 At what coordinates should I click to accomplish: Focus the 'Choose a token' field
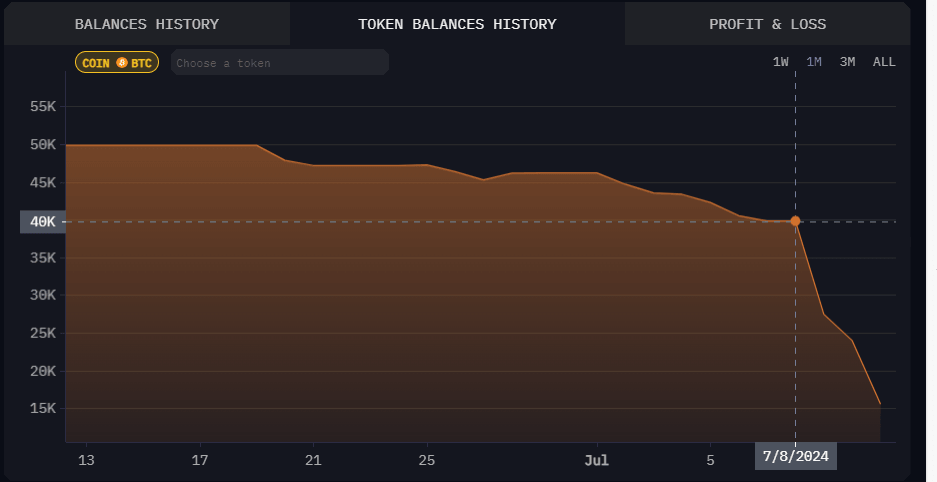pos(279,63)
